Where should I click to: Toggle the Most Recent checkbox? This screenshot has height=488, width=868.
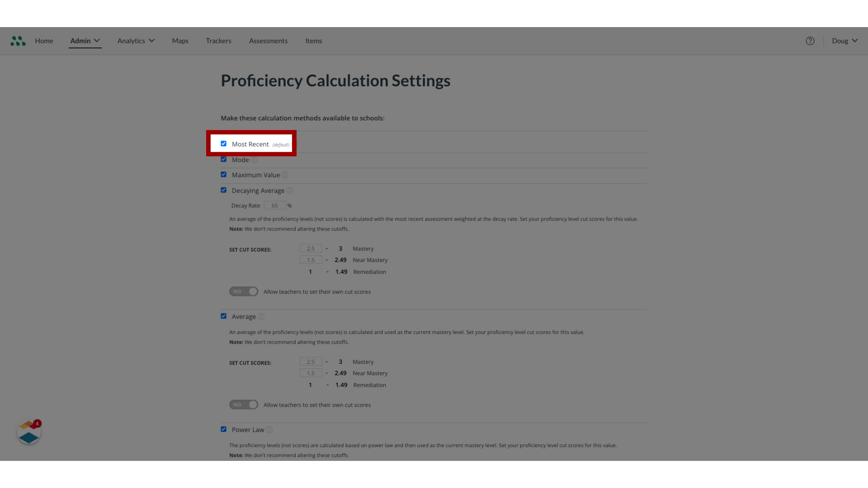click(x=224, y=143)
